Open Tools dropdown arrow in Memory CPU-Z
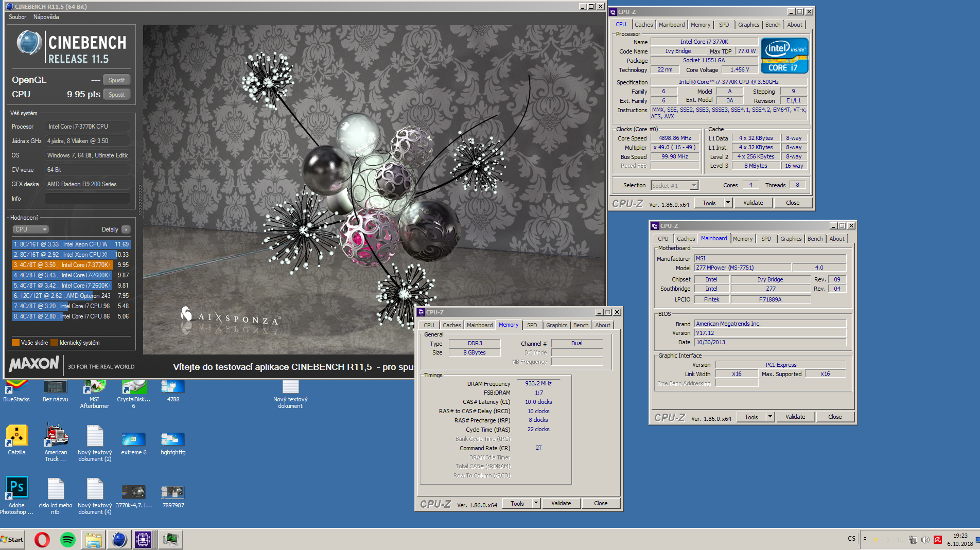The width and height of the screenshot is (980, 550). pos(536,504)
